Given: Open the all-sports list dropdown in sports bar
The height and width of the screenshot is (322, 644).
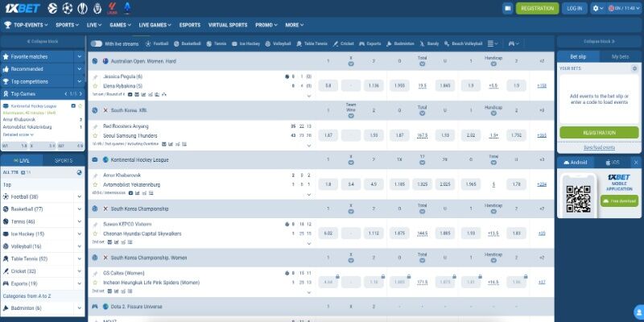Looking at the screenshot, I should pyautogui.click(x=493, y=43).
